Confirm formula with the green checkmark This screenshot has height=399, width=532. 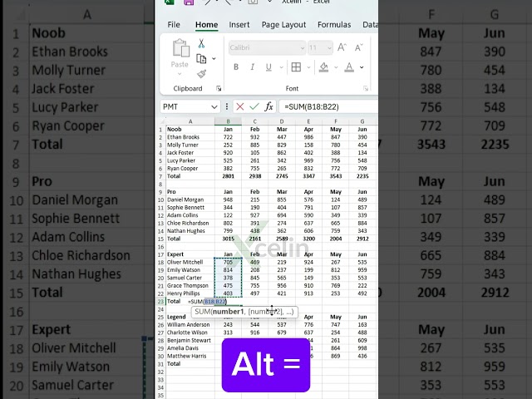(254, 107)
